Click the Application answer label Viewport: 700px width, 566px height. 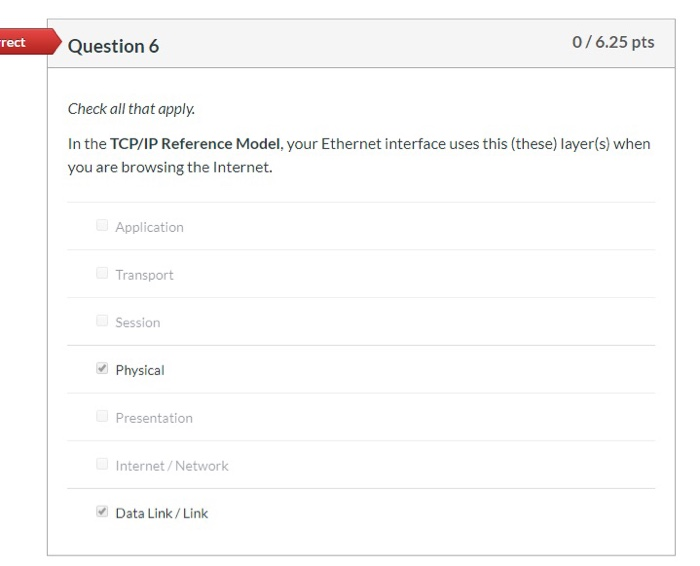click(149, 227)
